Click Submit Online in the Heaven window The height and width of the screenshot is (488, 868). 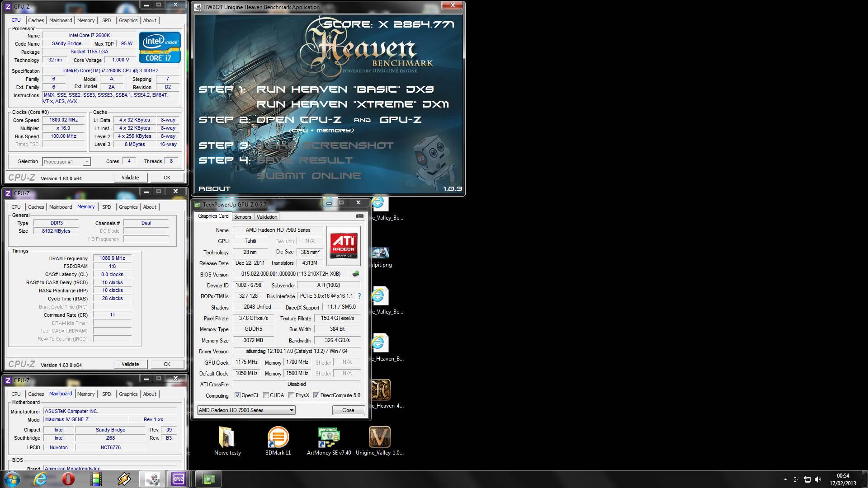[309, 176]
